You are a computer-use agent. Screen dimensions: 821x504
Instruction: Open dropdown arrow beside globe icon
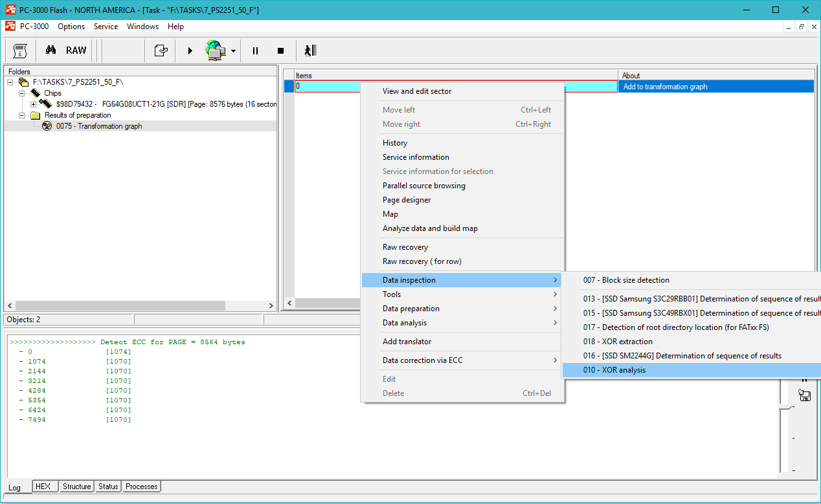coord(233,50)
